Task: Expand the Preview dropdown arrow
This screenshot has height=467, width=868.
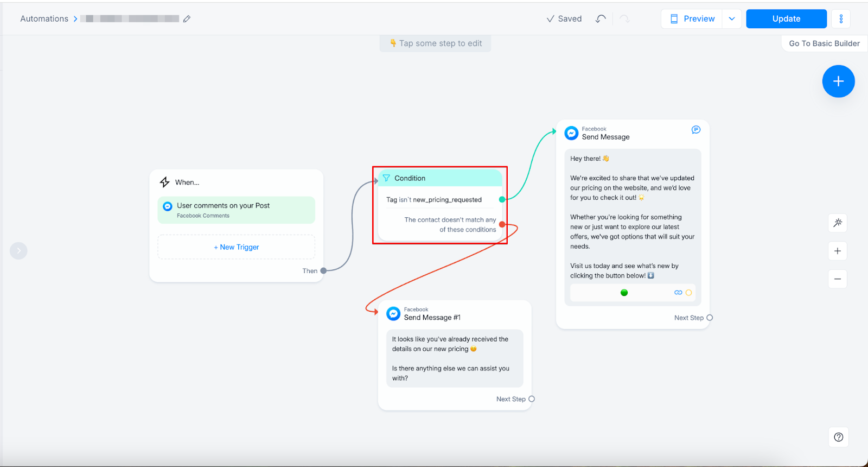Action: point(732,19)
